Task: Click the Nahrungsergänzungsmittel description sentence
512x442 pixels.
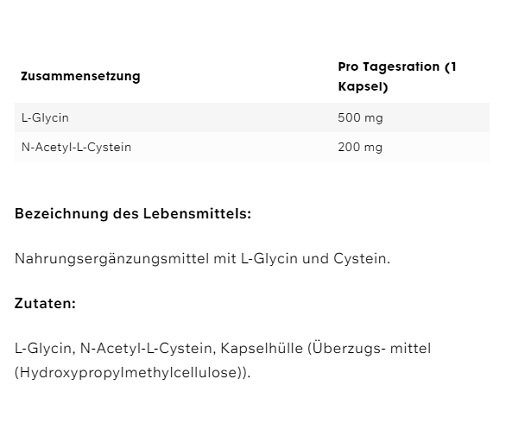Action: 202,259
